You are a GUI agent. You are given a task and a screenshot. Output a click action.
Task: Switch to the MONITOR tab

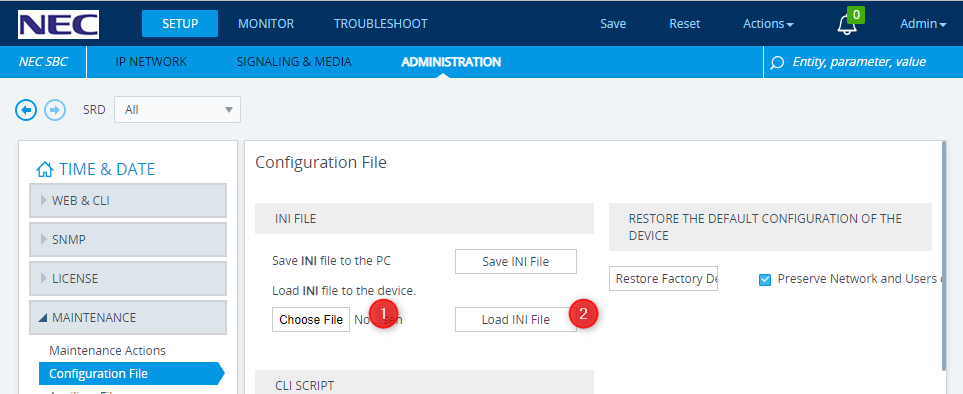[x=266, y=23]
